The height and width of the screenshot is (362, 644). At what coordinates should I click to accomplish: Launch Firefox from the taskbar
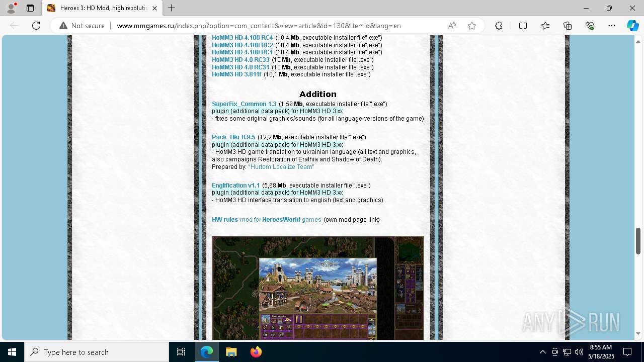[x=256, y=352]
